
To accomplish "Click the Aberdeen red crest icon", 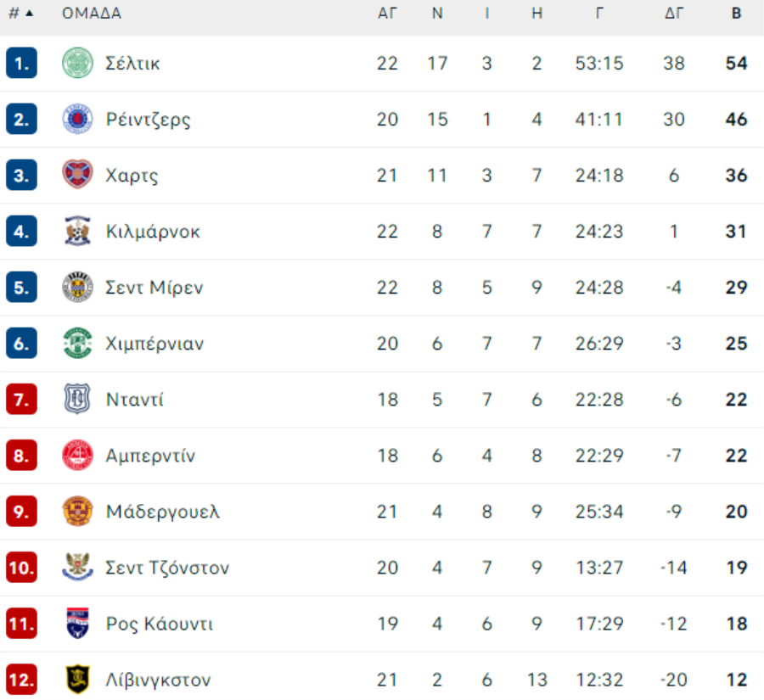I will [77, 455].
